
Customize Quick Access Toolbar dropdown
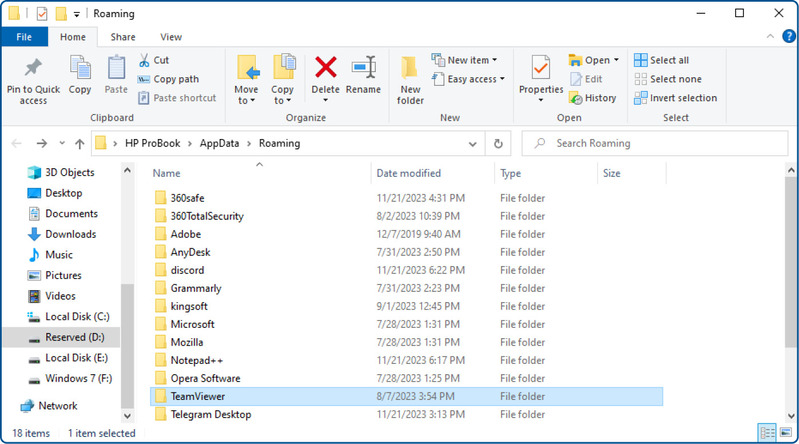click(x=76, y=14)
